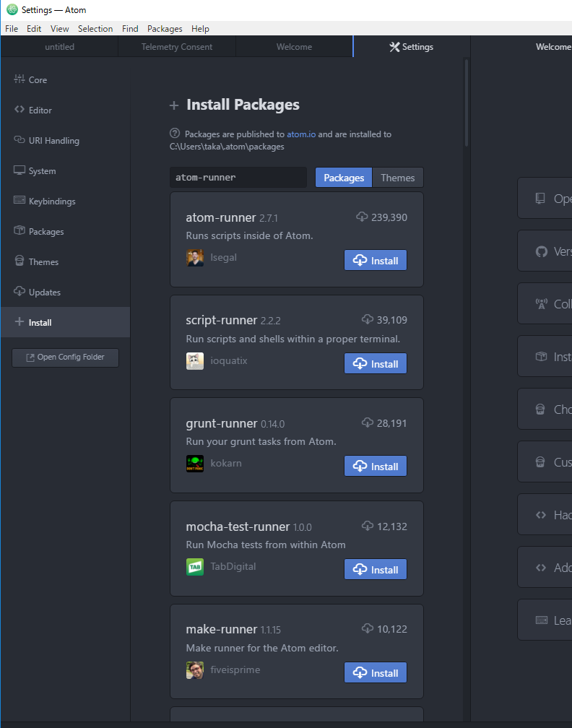
Task: Open fiveisprime author avatar
Action: coord(195,670)
